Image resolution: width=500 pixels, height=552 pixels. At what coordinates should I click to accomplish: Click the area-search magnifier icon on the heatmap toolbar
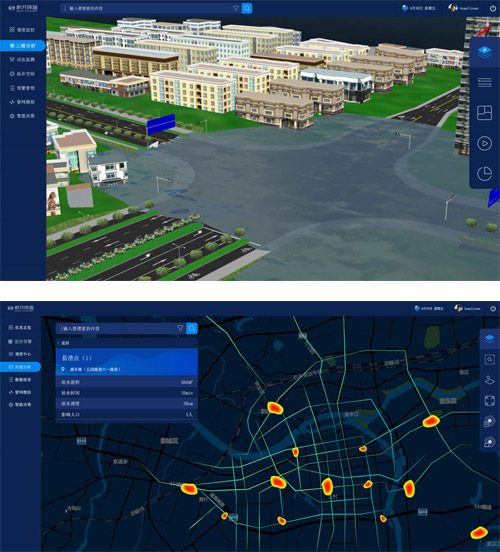click(x=489, y=359)
